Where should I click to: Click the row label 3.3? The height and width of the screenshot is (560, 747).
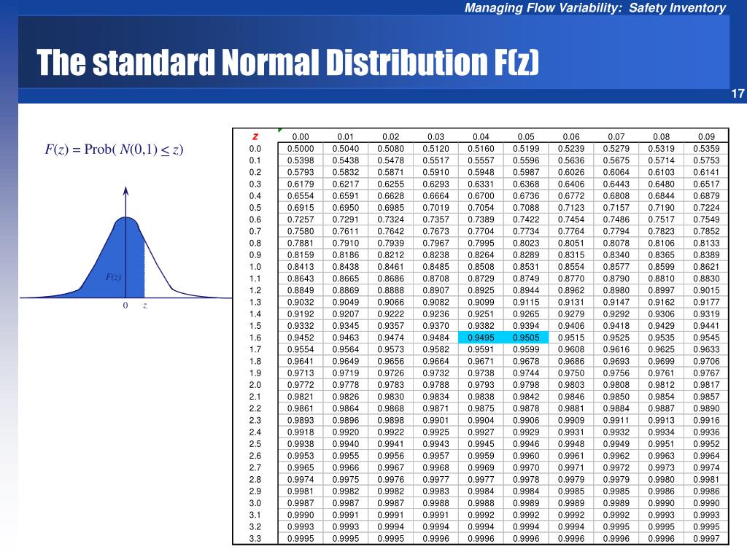pos(255,539)
